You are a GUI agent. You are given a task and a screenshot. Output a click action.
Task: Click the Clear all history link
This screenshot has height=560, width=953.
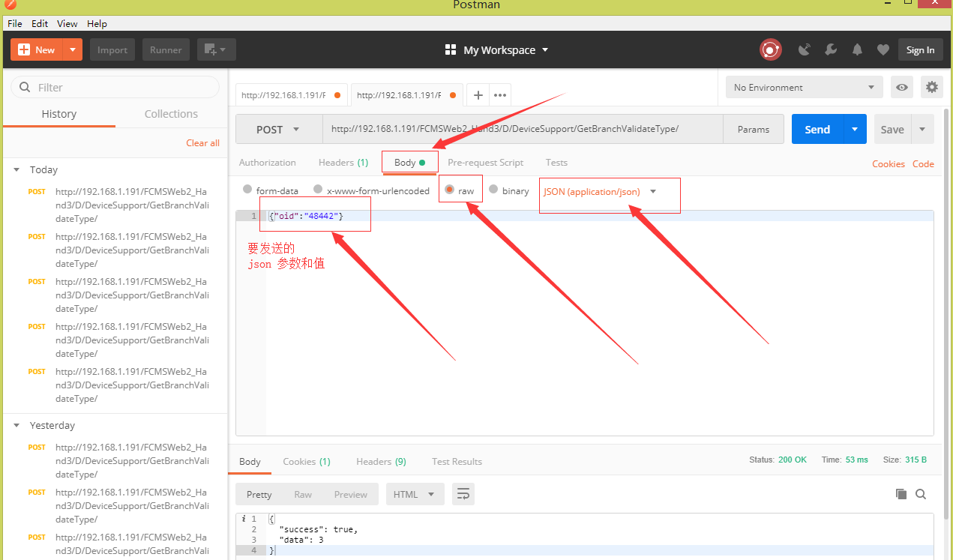tap(202, 143)
